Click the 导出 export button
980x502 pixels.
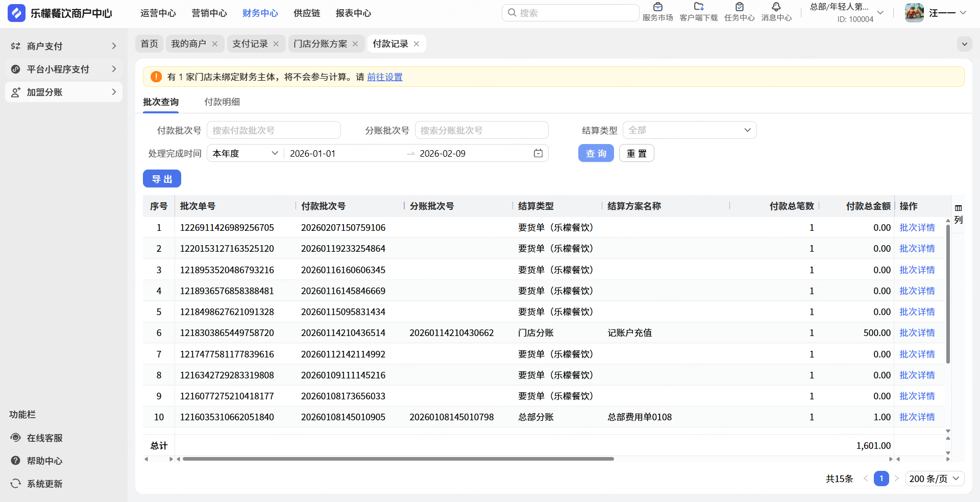click(162, 179)
